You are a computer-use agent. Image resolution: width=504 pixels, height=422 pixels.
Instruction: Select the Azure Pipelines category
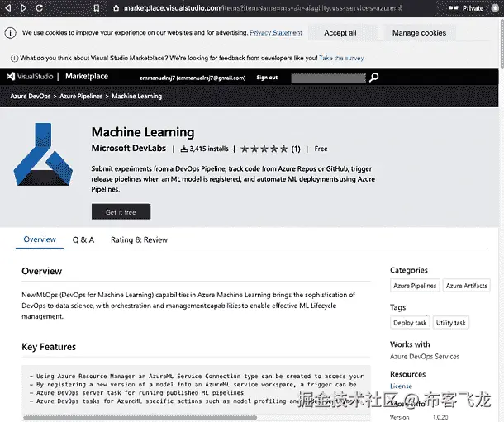click(x=415, y=286)
